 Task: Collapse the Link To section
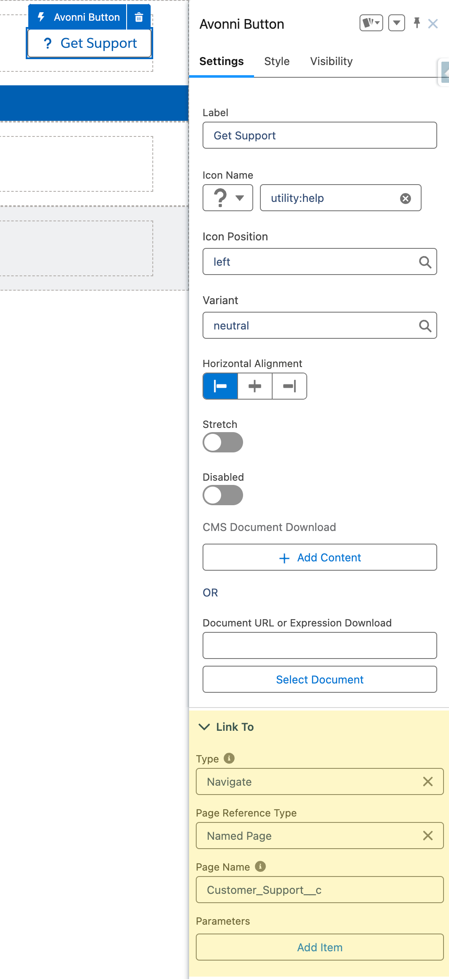[x=205, y=727]
